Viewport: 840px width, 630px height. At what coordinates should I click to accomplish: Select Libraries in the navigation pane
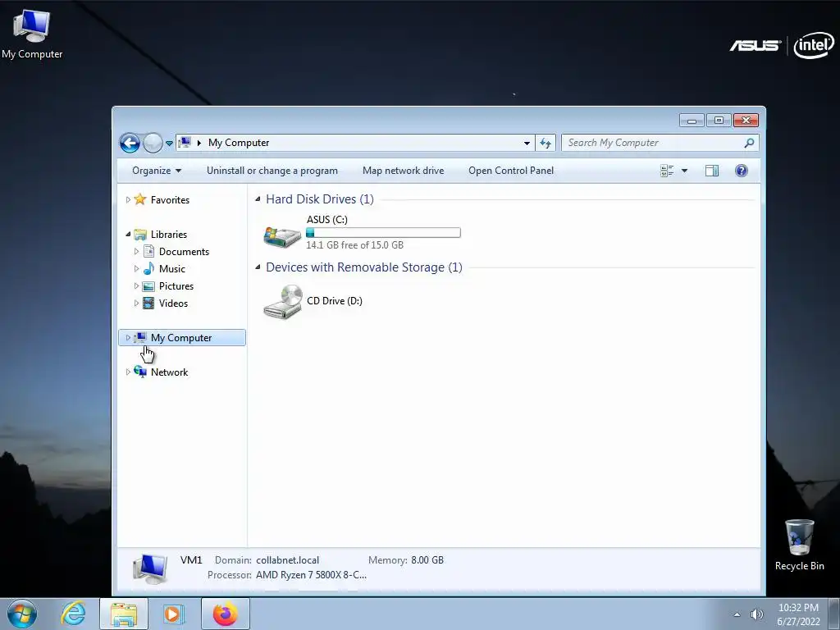tap(169, 234)
